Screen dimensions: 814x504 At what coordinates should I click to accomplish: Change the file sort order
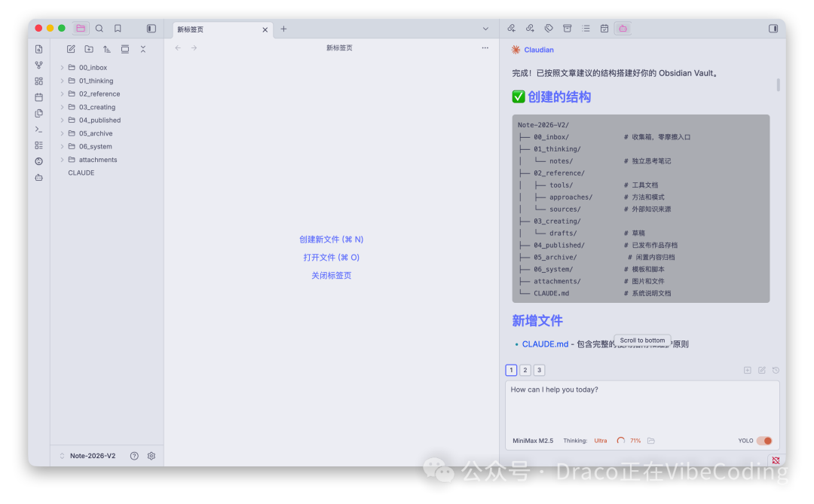tap(107, 49)
